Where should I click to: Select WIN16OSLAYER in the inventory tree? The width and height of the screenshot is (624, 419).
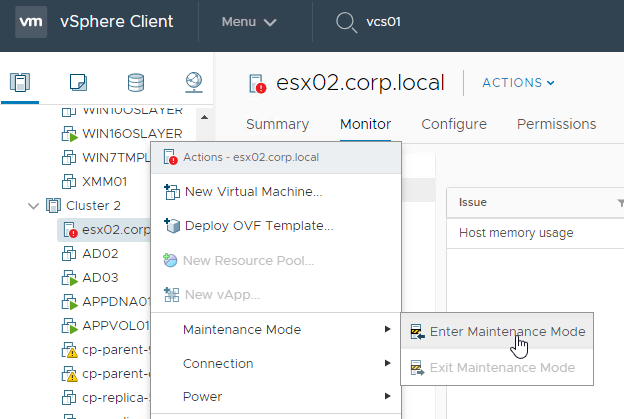132,134
